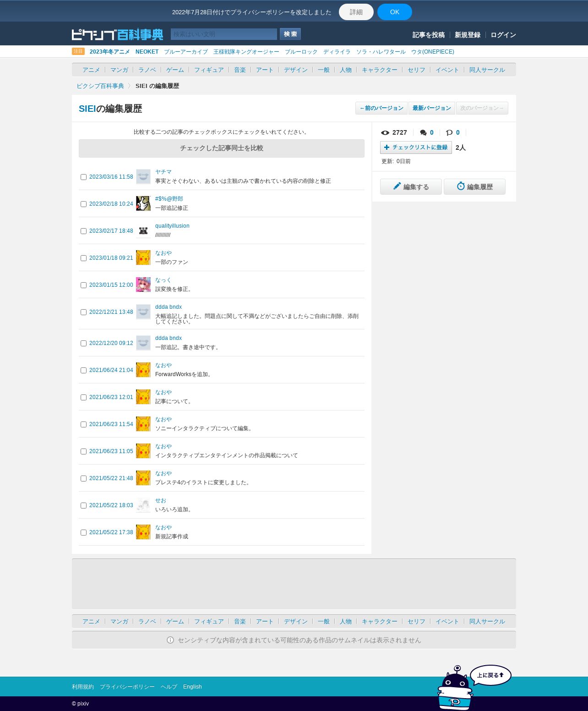
Task: Click the comment count bubble icon
Action: pos(423,133)
